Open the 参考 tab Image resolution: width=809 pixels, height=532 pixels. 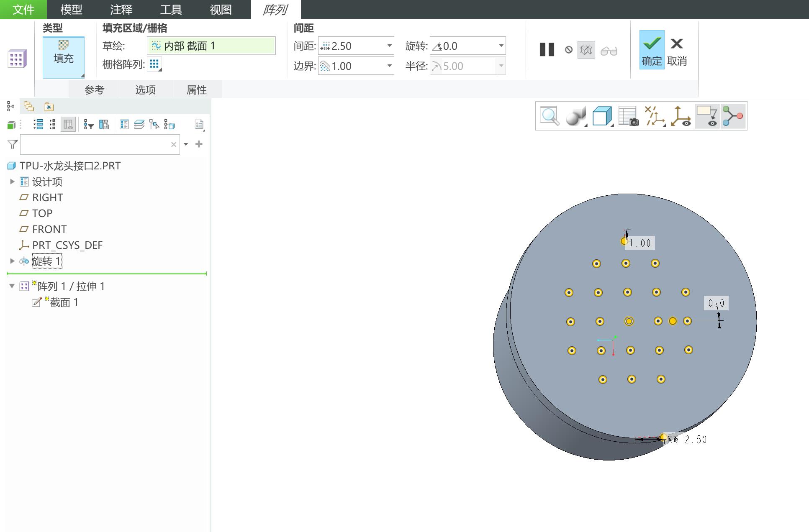coord(95,90)
